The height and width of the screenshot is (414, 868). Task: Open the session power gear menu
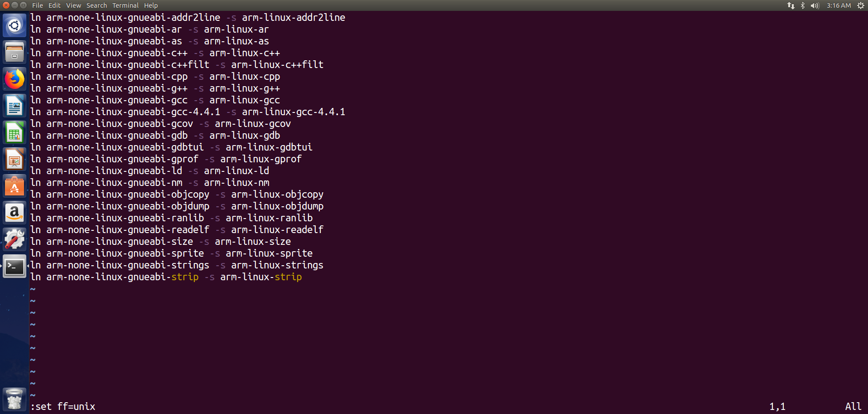click(861, 5)
